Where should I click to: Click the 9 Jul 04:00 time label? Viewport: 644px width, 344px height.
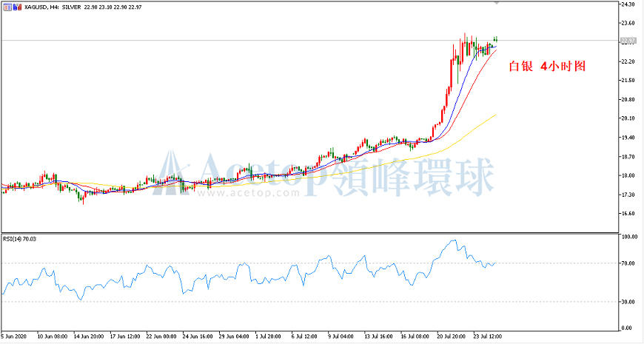click(341, 337)
